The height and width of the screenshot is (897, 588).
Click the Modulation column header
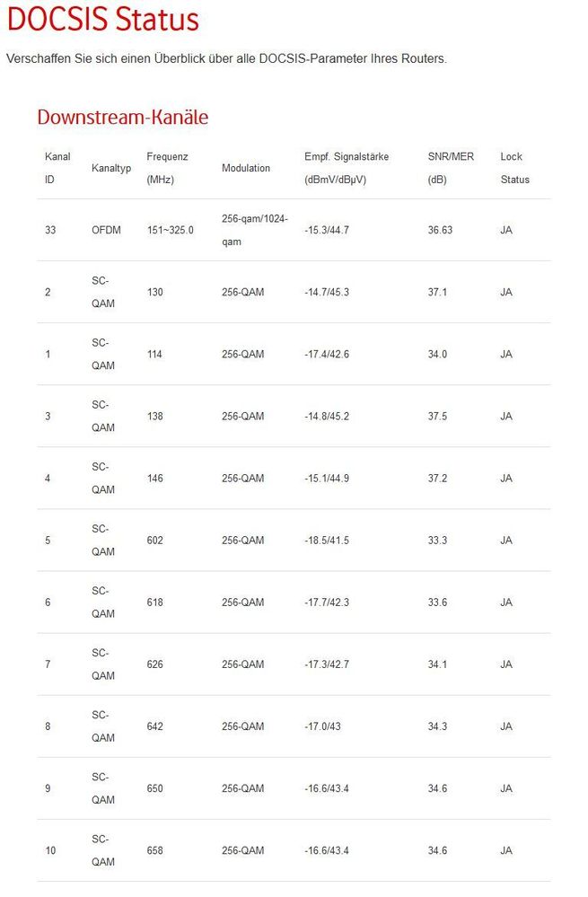245,168
